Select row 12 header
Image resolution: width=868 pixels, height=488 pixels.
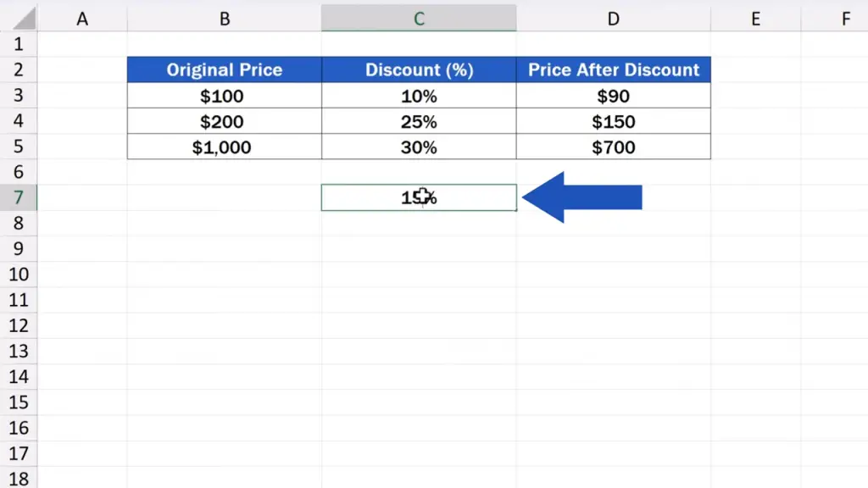coord(19,325)
